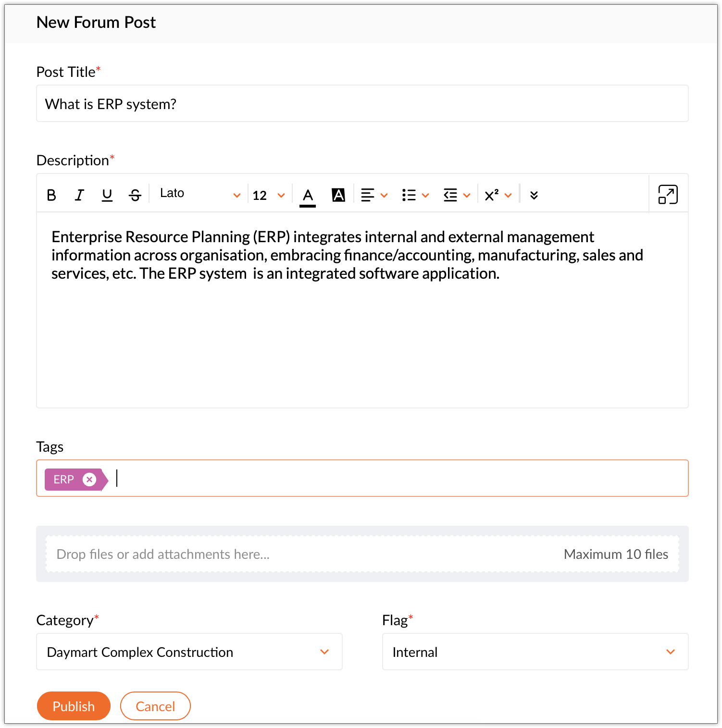Open the Flag dropdown

tap(535, 652)
